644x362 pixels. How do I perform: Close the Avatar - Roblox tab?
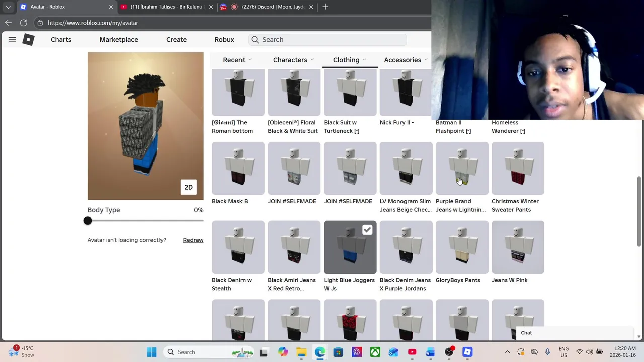point(111,7)
